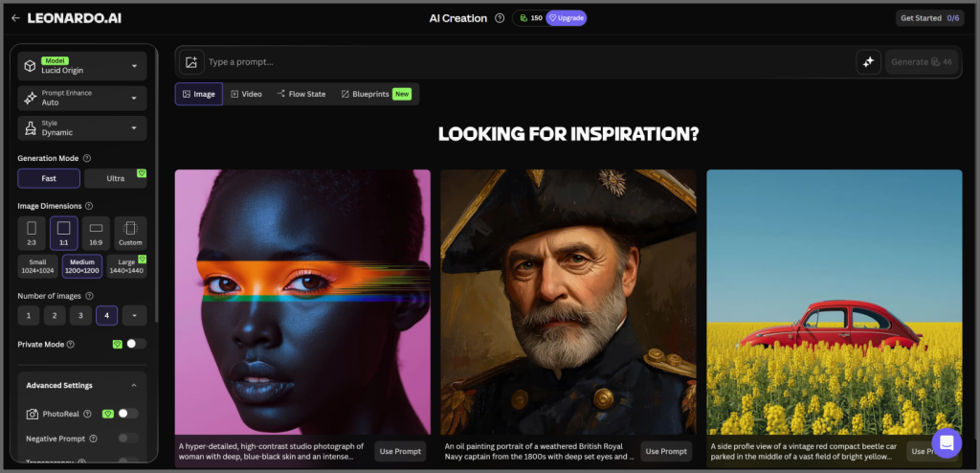The image size is (980, 473).
Task: Choose Small 1024×1024 size
Action: pos(37,266)
